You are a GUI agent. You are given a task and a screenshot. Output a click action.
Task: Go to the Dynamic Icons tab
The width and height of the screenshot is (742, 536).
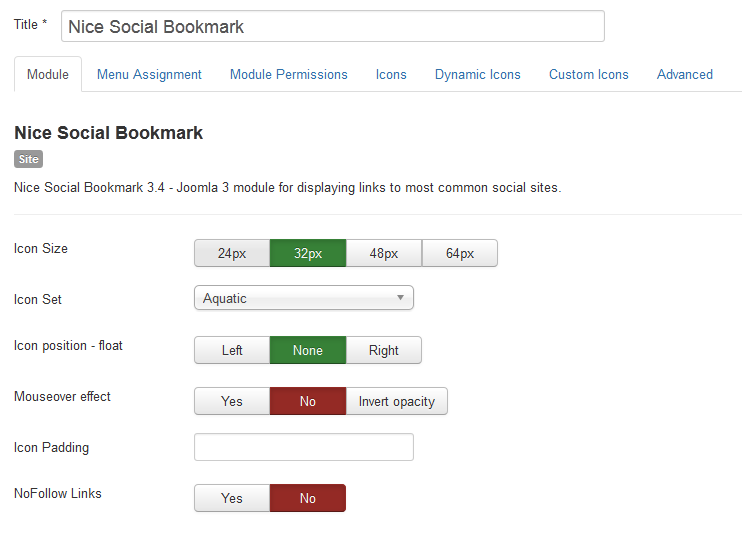(x=478, y=74)
